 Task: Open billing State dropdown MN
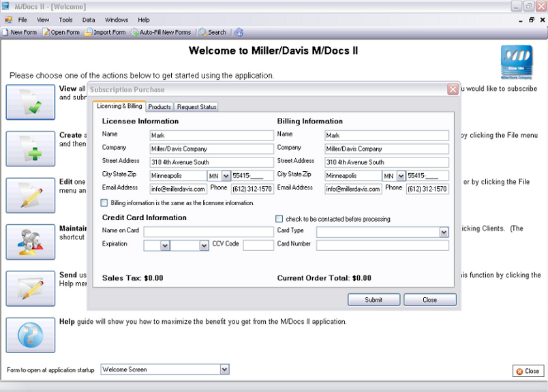(401, 175)
